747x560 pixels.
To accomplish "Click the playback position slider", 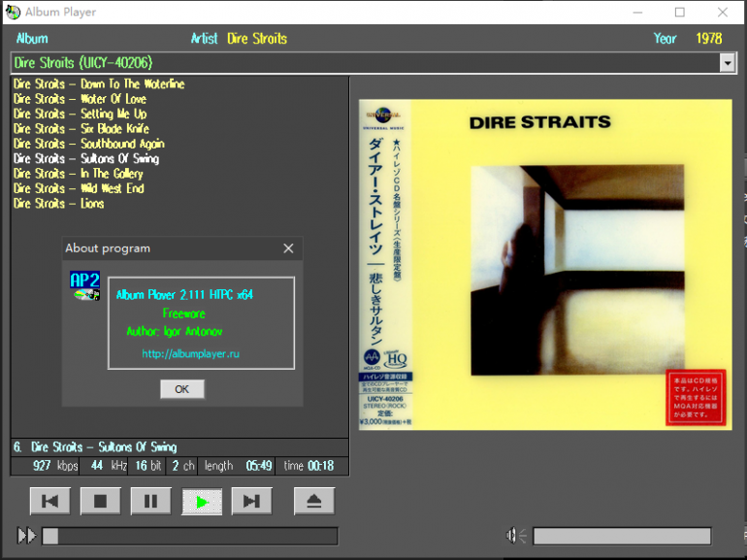I will (x=189, y=536).
